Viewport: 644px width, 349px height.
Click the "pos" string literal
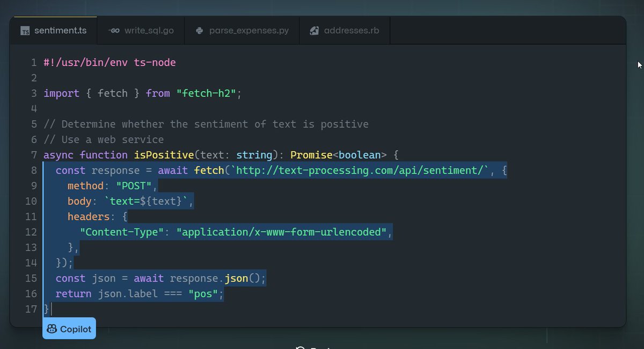[203, 294]
